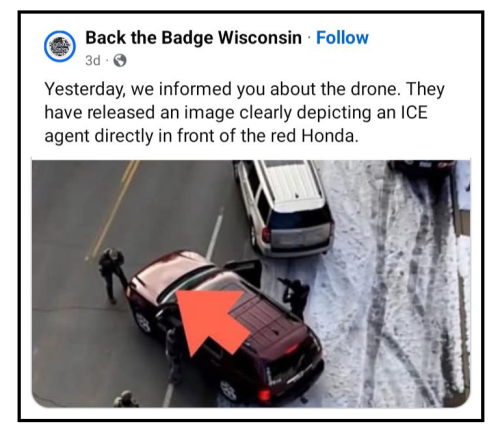Image resolution: width=500 pixels, height=428 pixels.
Task: Open the Back the Badge Wisconsin profile avatar
Action: [x=60, y=46]
